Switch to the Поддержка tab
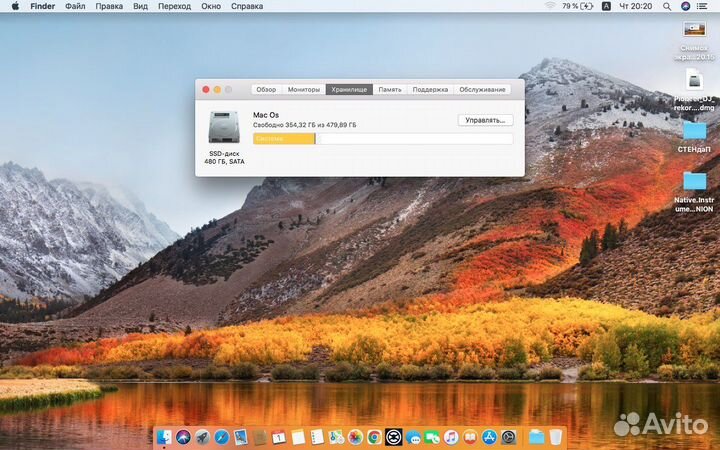This screenshot has height=450, width=720. (x=430, y=89)
